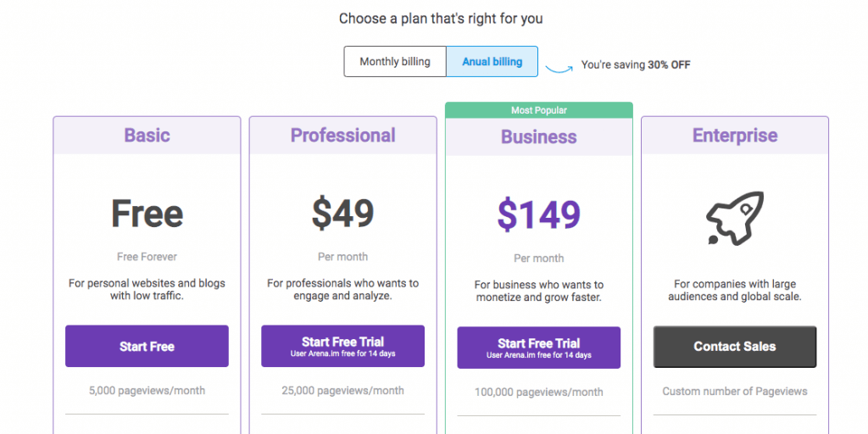Image resolution: width=868 pixels, height=434 pixels.
Task: Click the Enterprise rocket icon
Action: (734, 215)
